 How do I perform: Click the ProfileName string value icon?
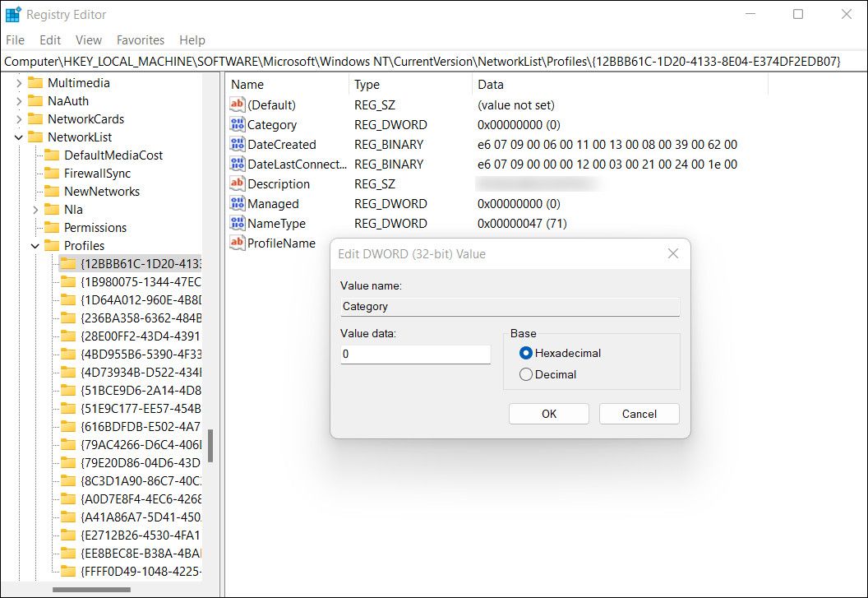237,243
